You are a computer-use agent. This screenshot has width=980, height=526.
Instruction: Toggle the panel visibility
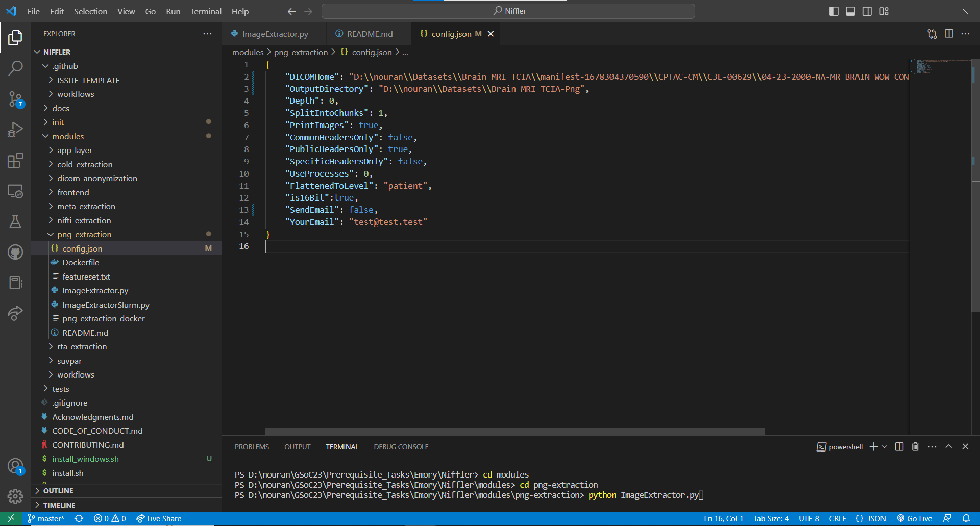click(x=850, y=11)
